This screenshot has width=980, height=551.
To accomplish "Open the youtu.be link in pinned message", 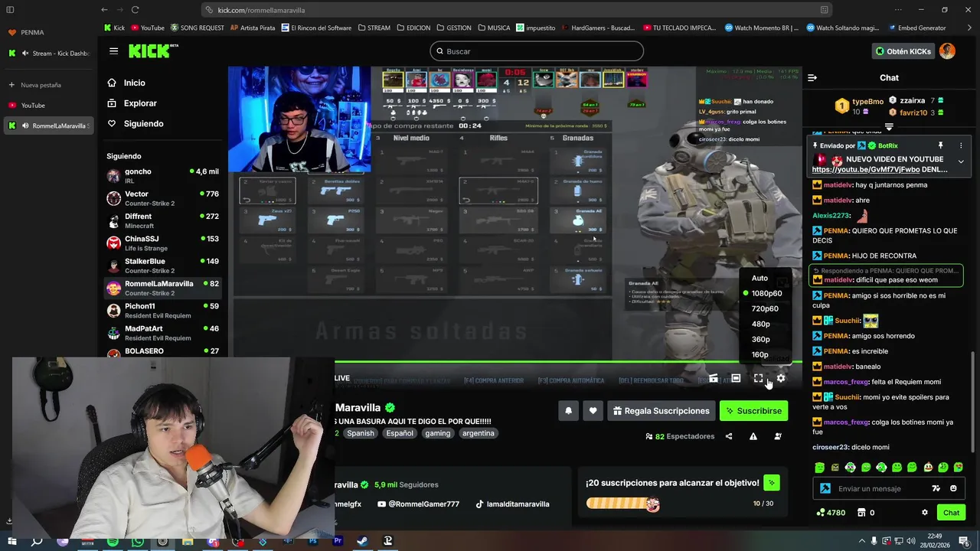I will [x=866, y=170].
